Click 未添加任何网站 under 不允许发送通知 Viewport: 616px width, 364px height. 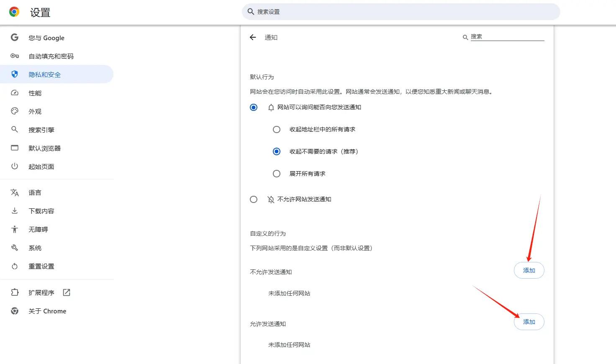[x=289, y=293]
